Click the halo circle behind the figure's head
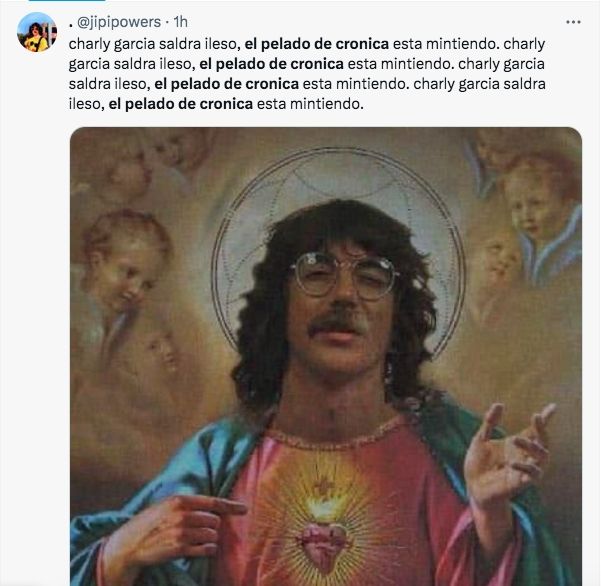This screenshot has height=586, width=601. pos(339,249)
